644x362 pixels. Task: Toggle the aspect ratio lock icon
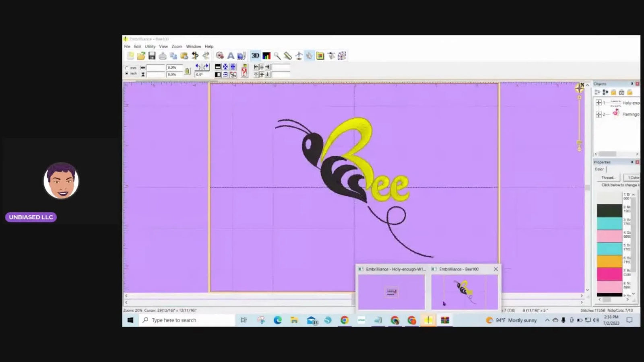point(187,71)
